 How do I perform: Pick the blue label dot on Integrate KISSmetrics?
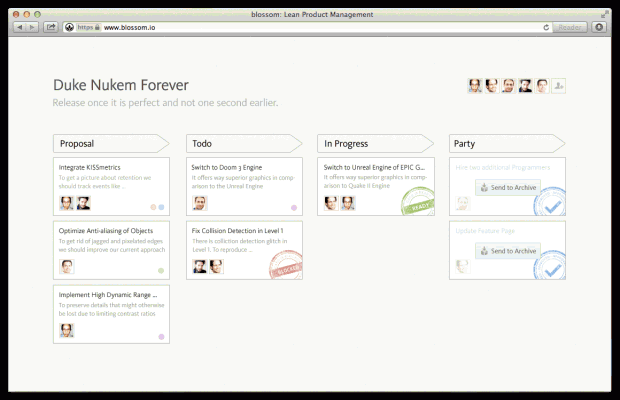point(161,207)
